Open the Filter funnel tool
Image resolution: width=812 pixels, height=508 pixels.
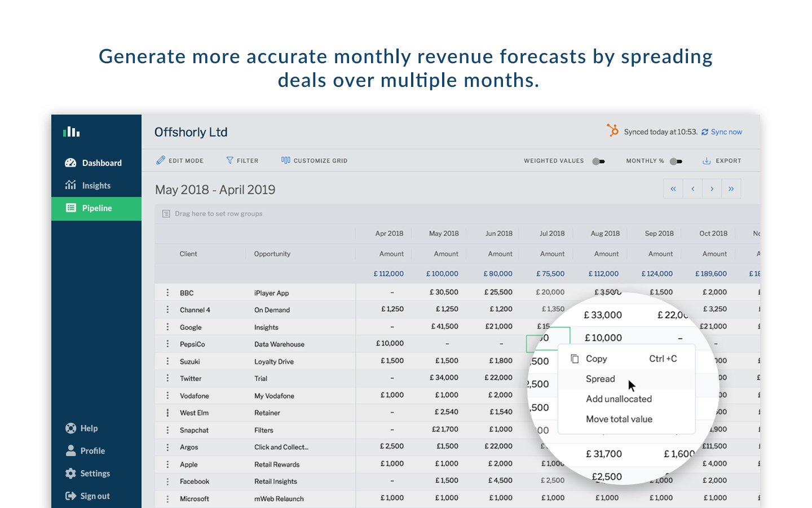pyautogui.click(x=230, y=160)
